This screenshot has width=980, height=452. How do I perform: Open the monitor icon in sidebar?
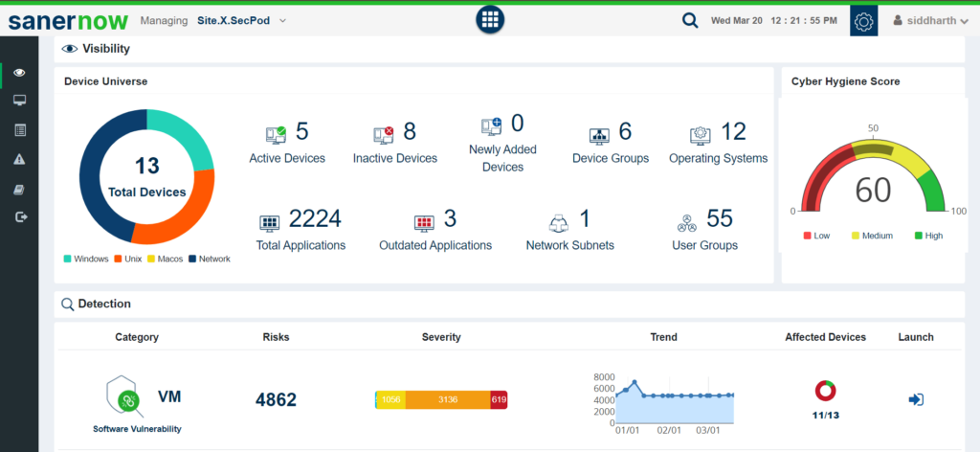(19, 101)
